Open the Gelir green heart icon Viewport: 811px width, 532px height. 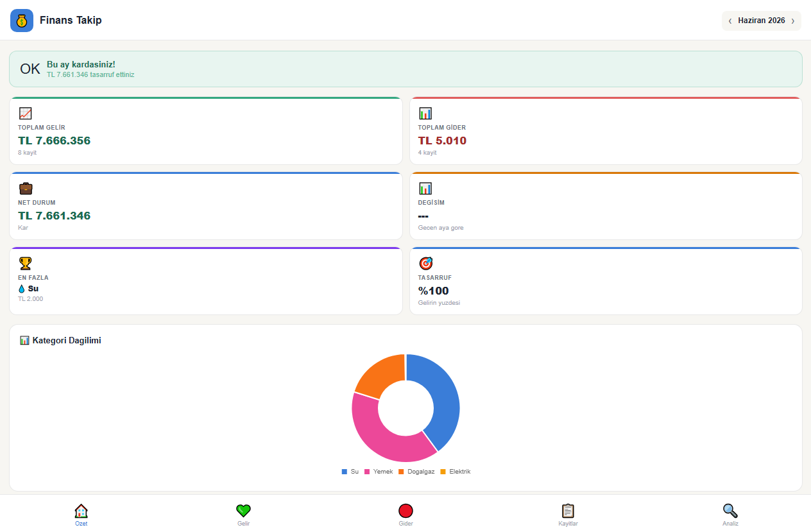243,511
